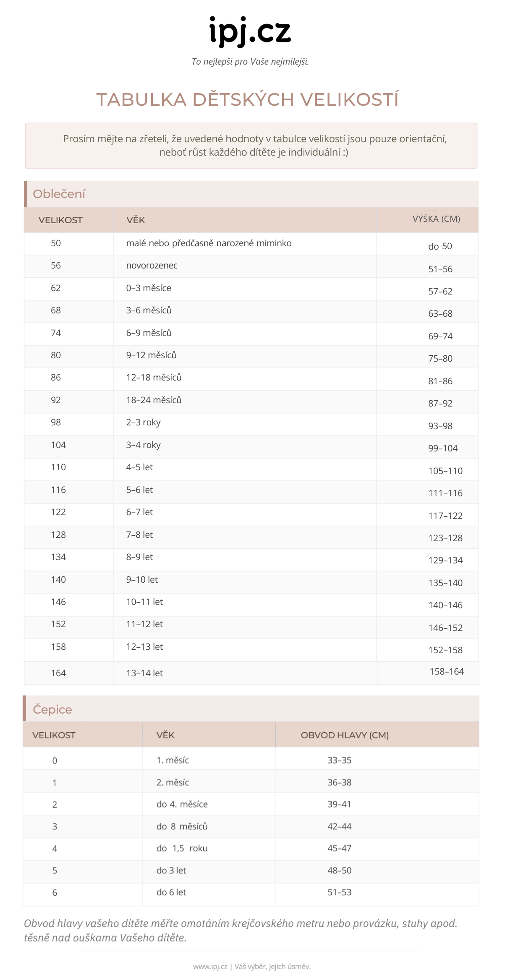Click the VELIKOST header in clothing table
Screen dimensions: 505x980
[x=60, y=220]
